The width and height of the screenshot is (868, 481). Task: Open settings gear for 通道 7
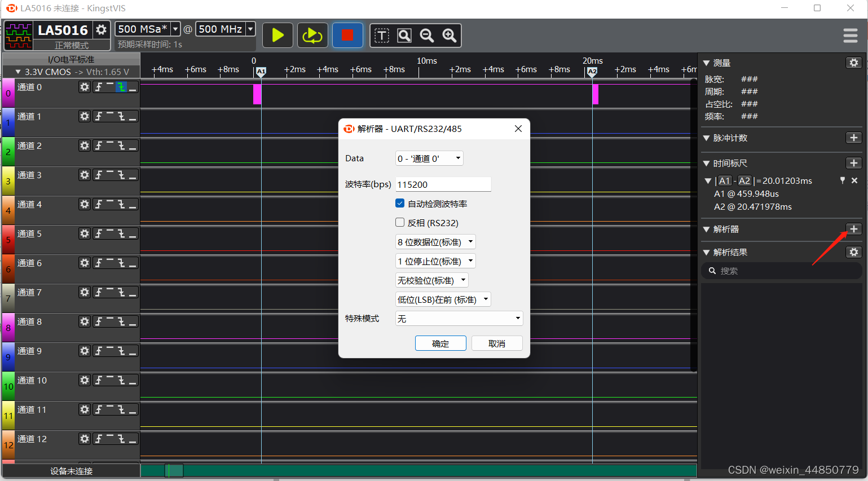pyautogui.click(x=85, y=292)
